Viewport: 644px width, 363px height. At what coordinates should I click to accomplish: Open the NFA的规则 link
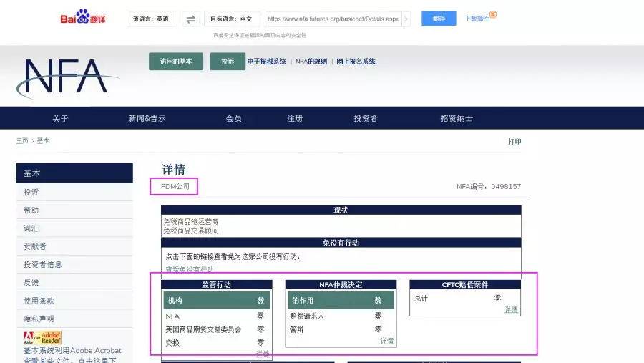click(311, 62)
